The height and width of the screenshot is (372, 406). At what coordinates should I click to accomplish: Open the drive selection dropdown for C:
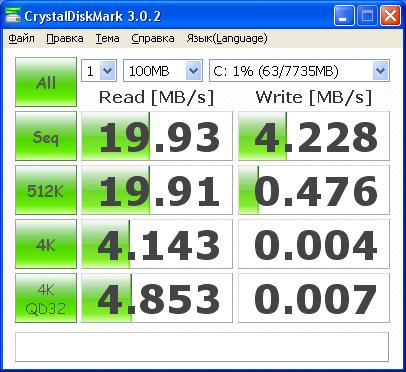(299, 71)
